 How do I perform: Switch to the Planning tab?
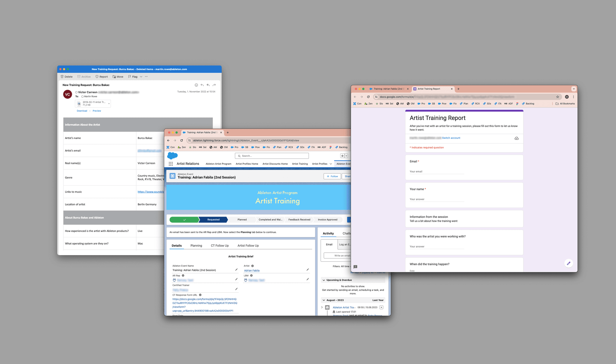pos(196,246)
